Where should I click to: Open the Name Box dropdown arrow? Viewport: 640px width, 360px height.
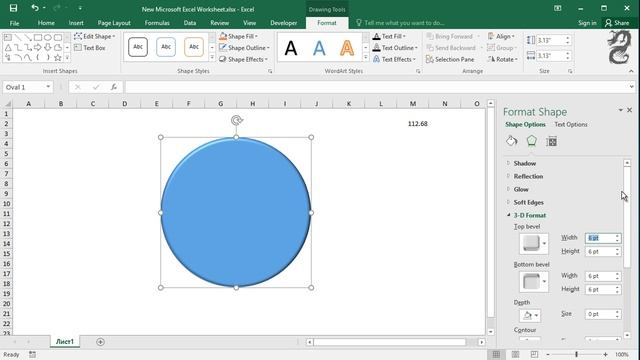[x=48, y=87]
